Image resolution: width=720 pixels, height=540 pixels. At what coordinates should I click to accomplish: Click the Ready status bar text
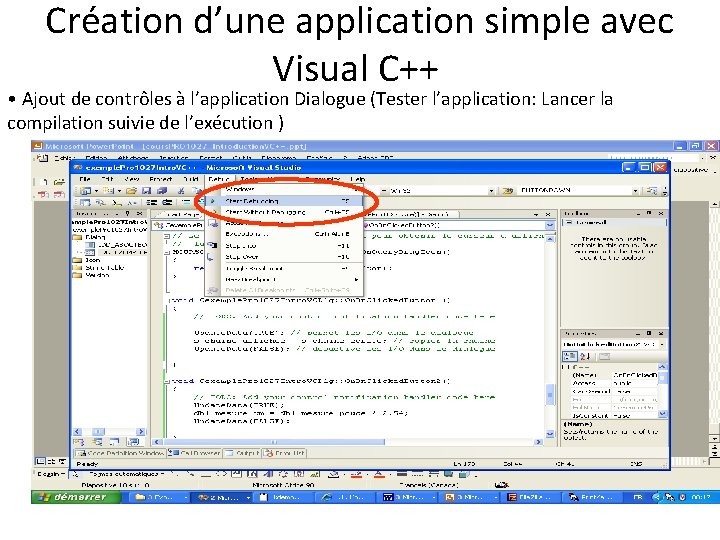coord(87,464)
